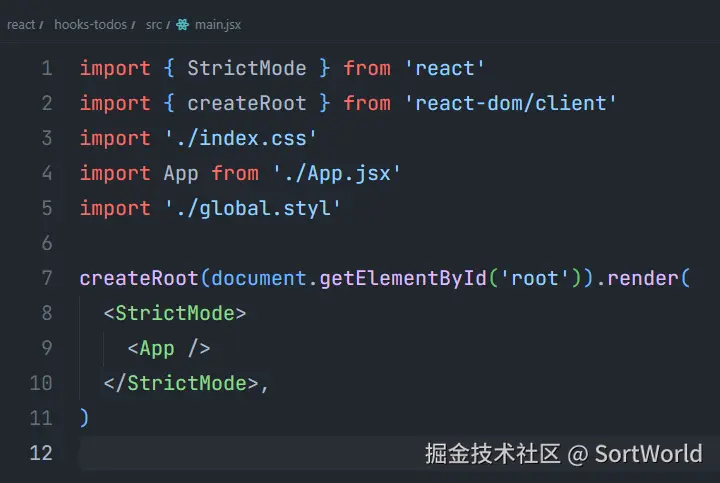720x483 pixels.
Task: Click the 'from' keyword on line 1
Action: (367, 68)
